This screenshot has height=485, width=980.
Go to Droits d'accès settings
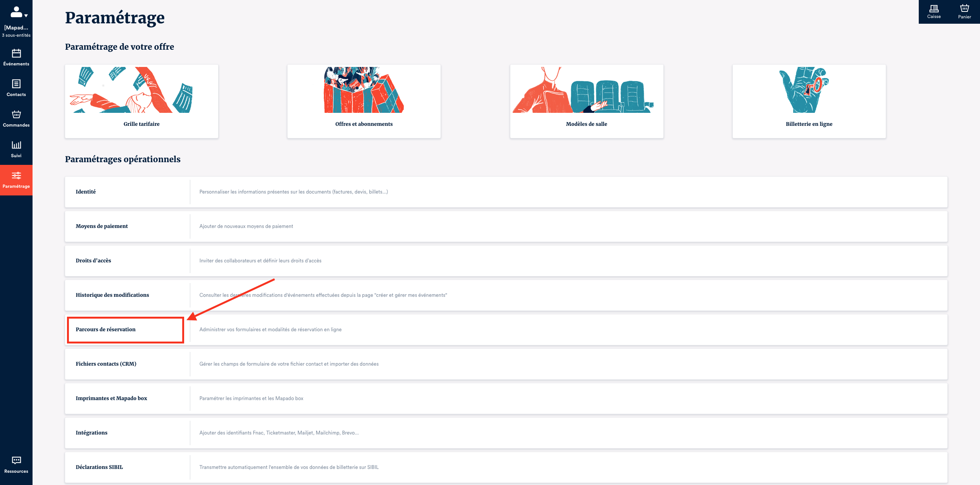coord(93,261)
